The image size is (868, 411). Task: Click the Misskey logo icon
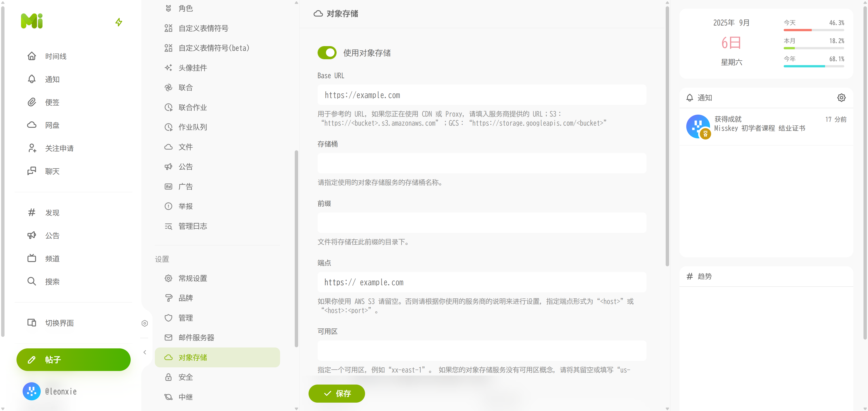32,21
